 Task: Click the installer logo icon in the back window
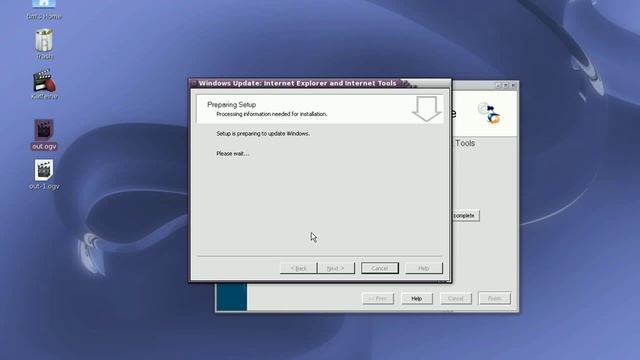[x=490, y=114]
